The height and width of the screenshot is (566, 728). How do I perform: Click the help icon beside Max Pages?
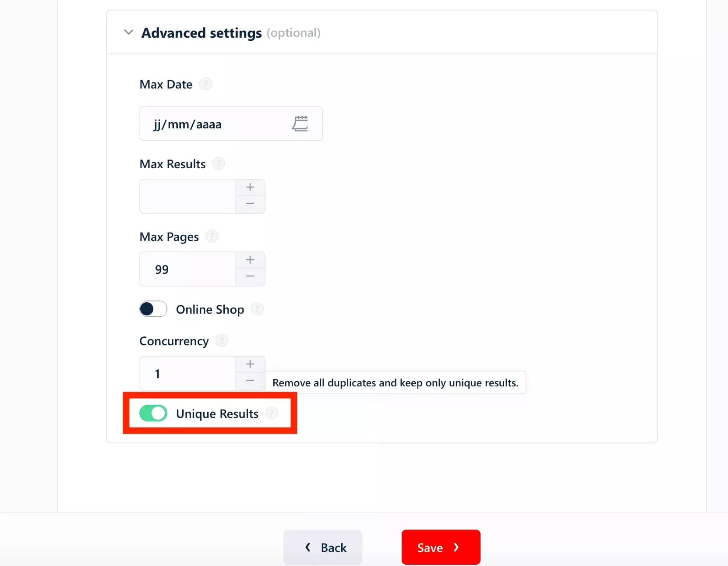coord(212,237)
